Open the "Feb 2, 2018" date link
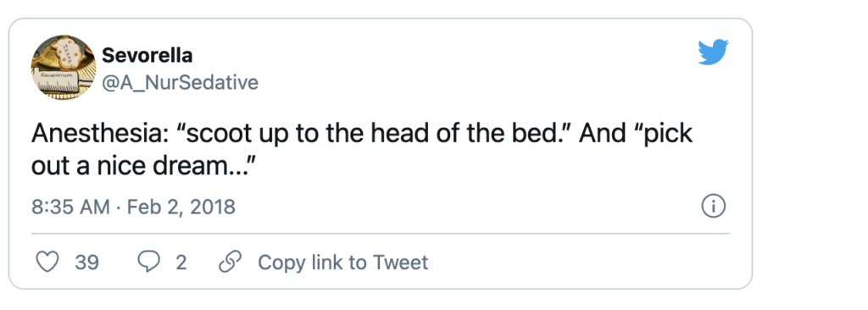The width and height of the screenshot is (868, 310). (181, 207)
